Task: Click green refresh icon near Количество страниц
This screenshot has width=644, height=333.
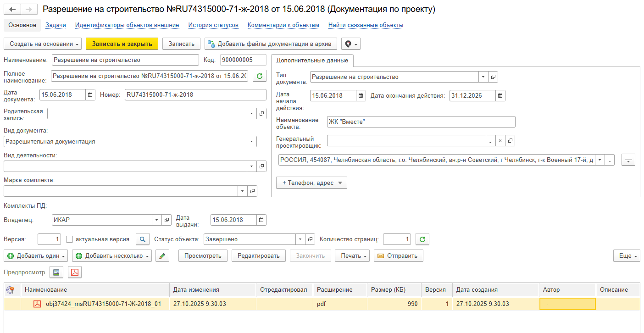Action: pyautogui.click(x=422, y=239)
